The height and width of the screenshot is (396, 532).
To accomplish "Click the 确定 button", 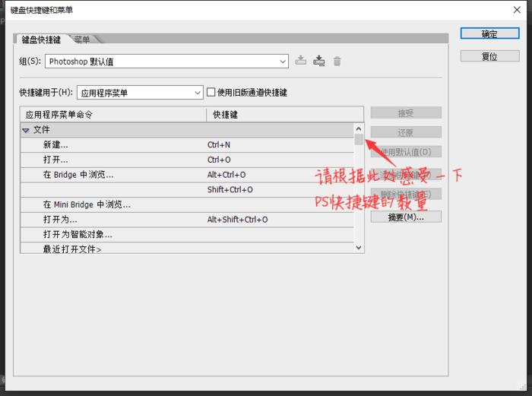I will pyautogui.click(x=489, y=33).
